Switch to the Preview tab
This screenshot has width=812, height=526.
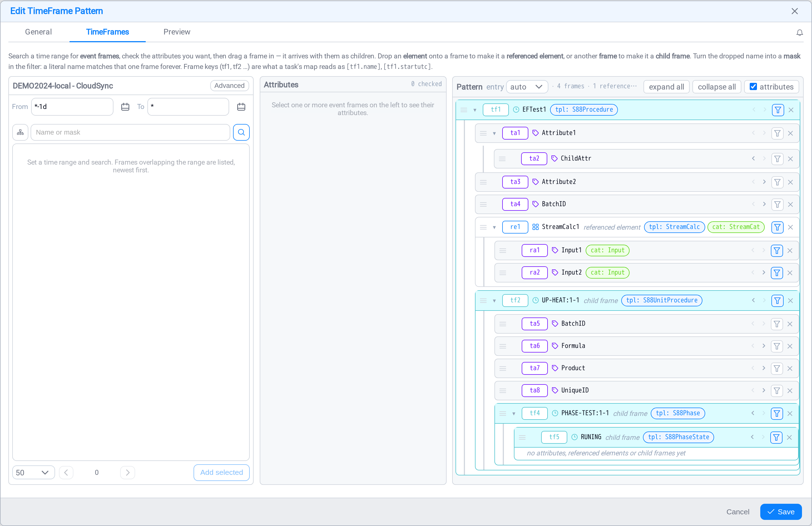[177, 32]
